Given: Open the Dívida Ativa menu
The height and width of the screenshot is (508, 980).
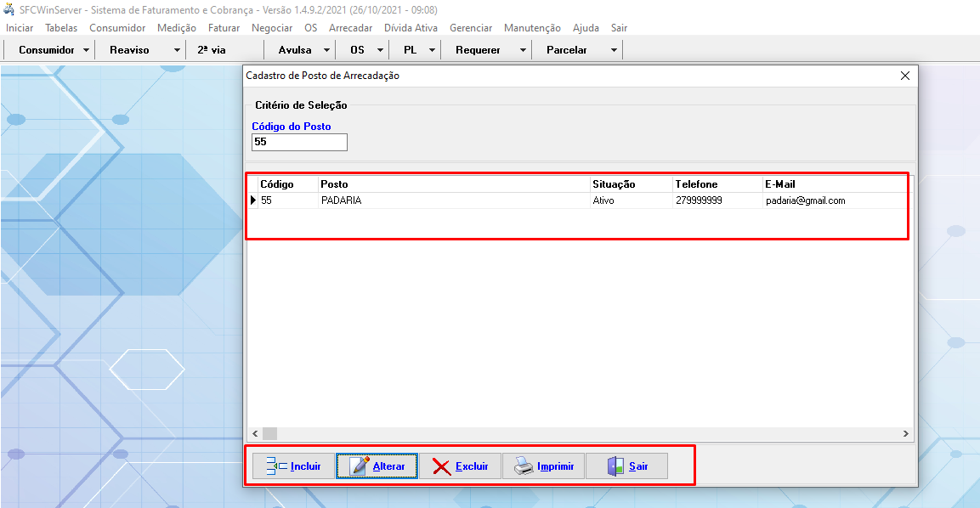Looking at the screenshot, I should click(411, 28).
